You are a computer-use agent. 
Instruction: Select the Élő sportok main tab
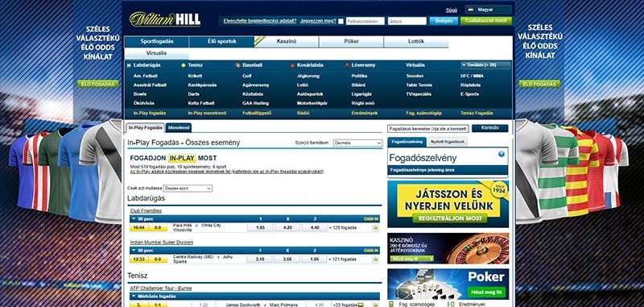coord(222,42)
